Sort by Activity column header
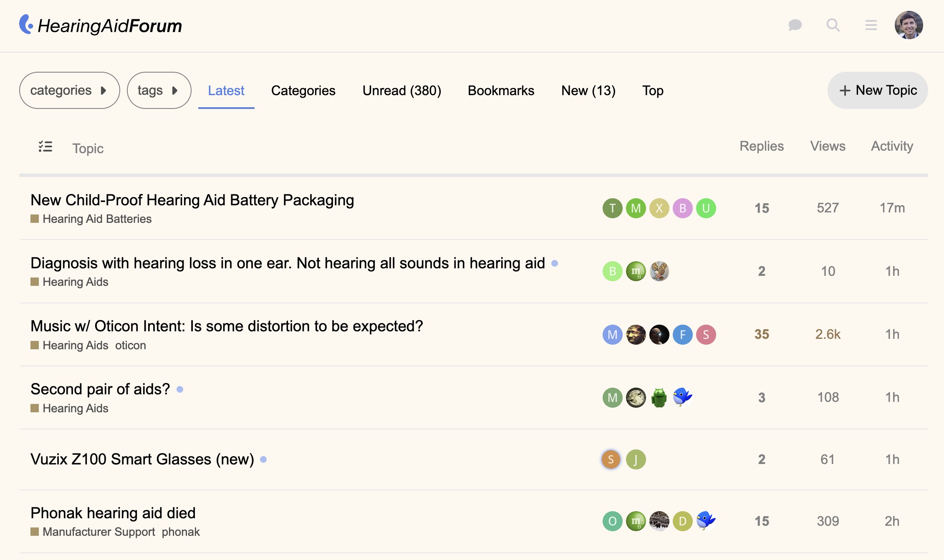This screenshot has height=560, width=944. click(892, 146)
